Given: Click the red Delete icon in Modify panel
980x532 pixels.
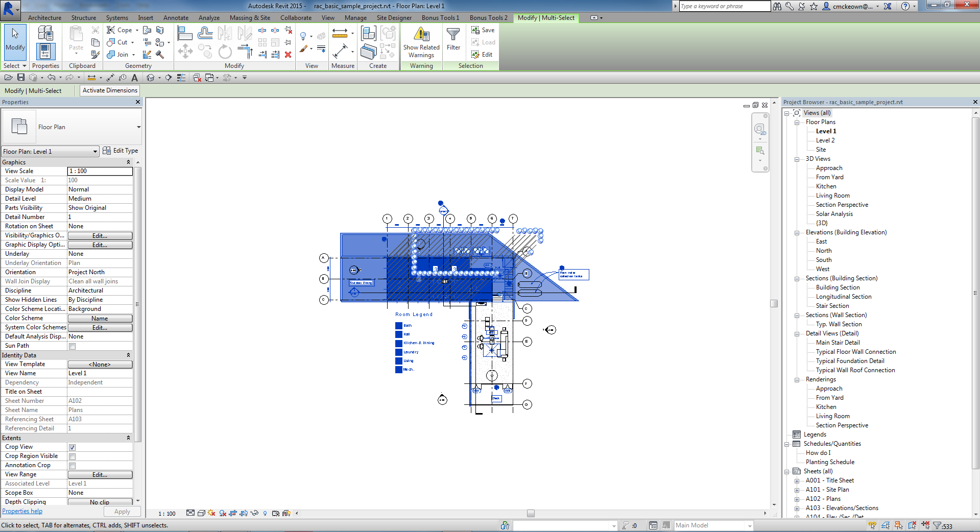Looking at the screenshot, I should (x=288, y=55).
